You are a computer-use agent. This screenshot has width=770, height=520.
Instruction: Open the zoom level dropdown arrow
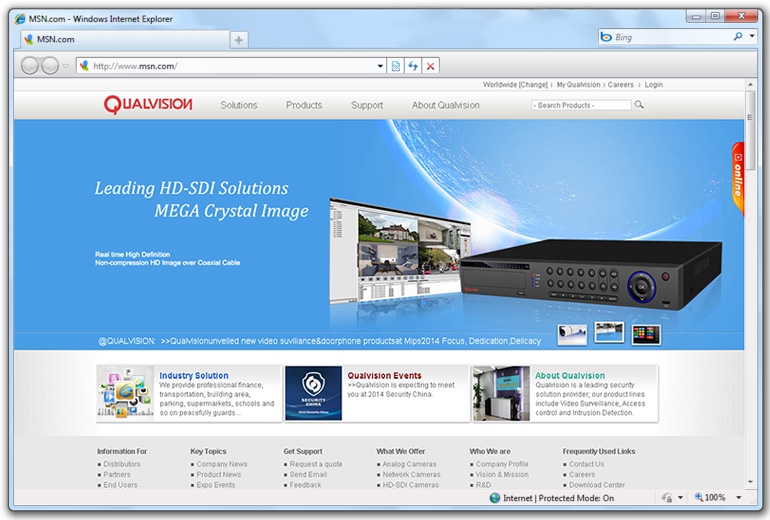pos(738,498)
